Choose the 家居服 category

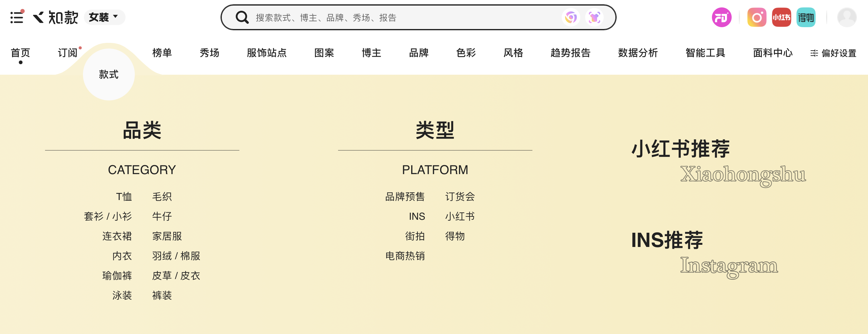(167, 236)
